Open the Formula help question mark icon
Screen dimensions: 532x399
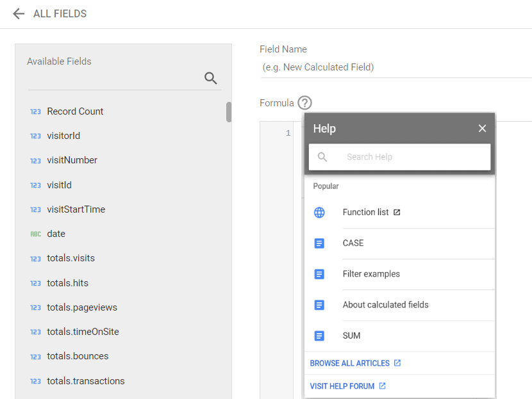coord(304,102)
